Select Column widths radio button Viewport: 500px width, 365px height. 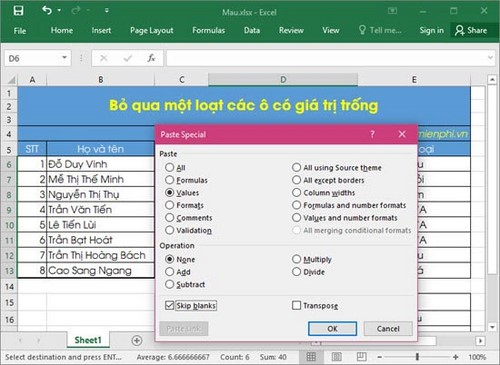[x=296, y=193]
